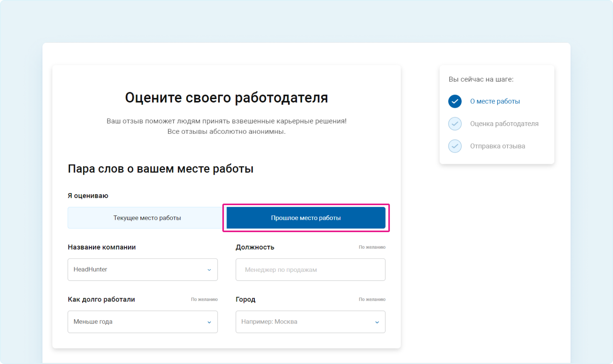Image resolution: width=613 pixels, height=364 pixels.
Task: Click the "Название компании" label
Action: click(x=102, y=247)
